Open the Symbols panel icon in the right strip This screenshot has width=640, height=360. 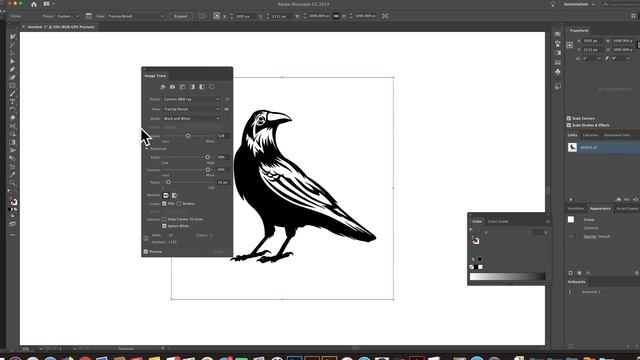[558, 72]
